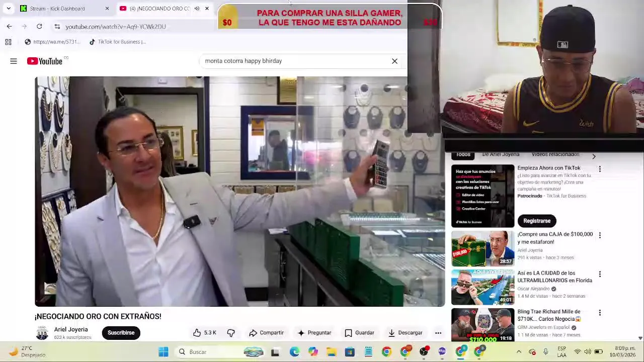Open the Ariel Joyeria channel name link
644x362 pixels.
(x=71, y=329)
